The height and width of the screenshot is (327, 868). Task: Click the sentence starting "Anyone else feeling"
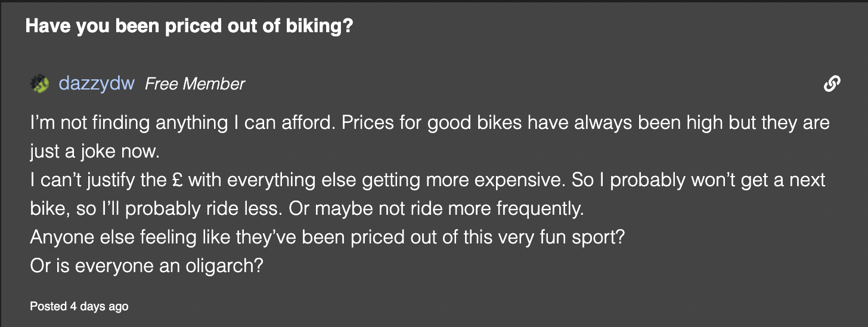point(327,237)
